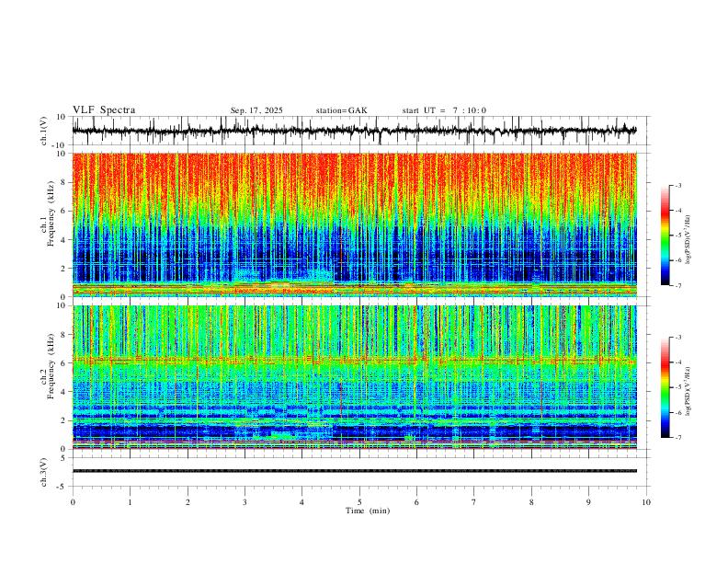Click the '-3' label on ch.1 colorbar
Image resolution: width=728 pixels, height=563 pixels.
[677, 185]
